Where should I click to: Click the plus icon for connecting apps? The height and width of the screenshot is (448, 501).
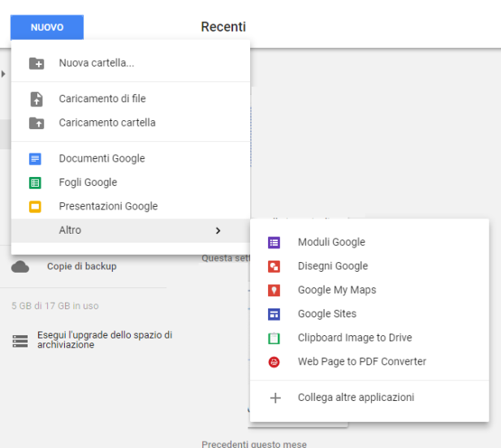[275, 398]
